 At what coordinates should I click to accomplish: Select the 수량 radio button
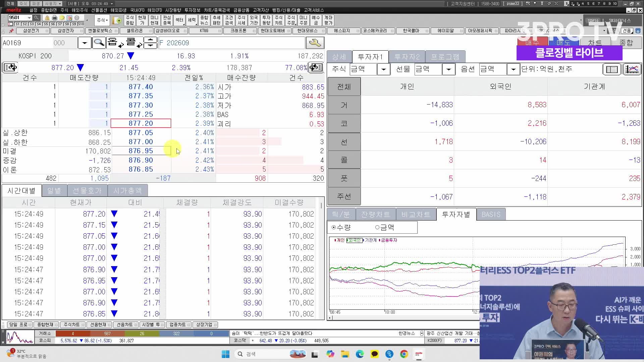coord(333,227)
